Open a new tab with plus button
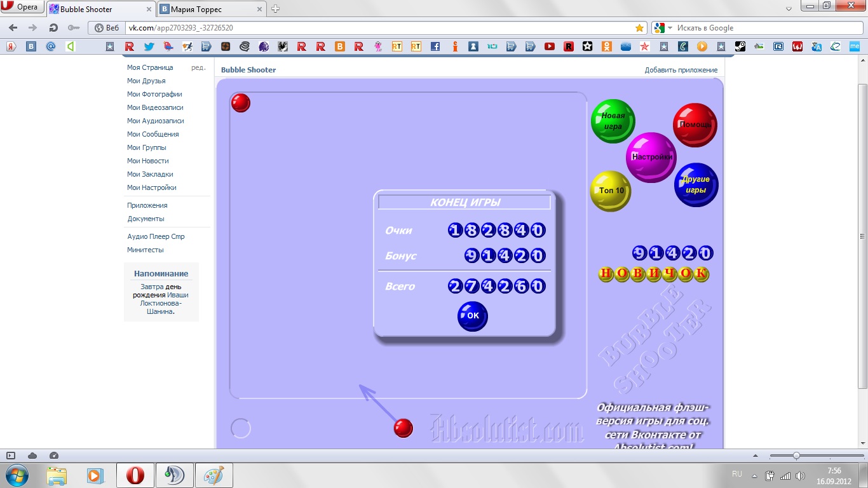Image resolution: width=868 pixels, height=488 pixels. 276,9
